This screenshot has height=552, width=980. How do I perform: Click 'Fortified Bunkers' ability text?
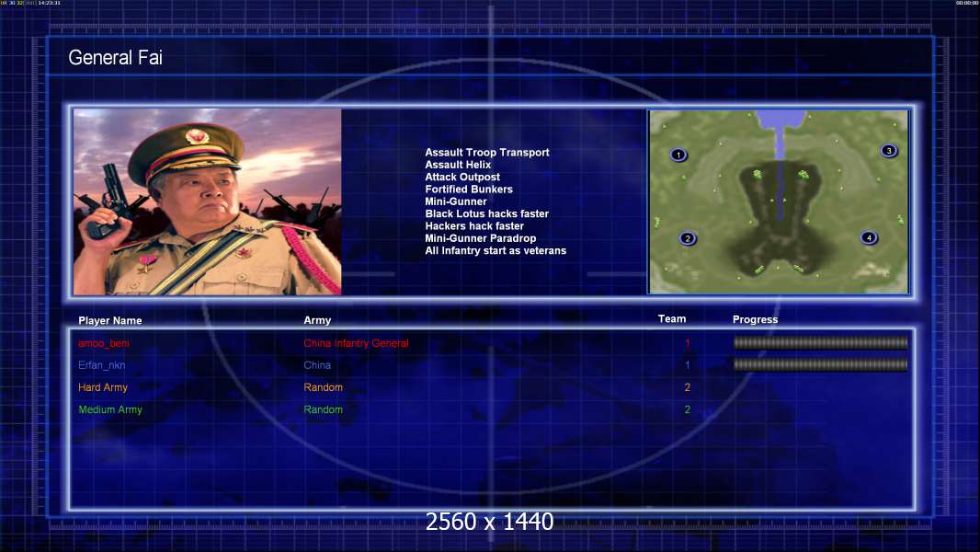(469, 189)
